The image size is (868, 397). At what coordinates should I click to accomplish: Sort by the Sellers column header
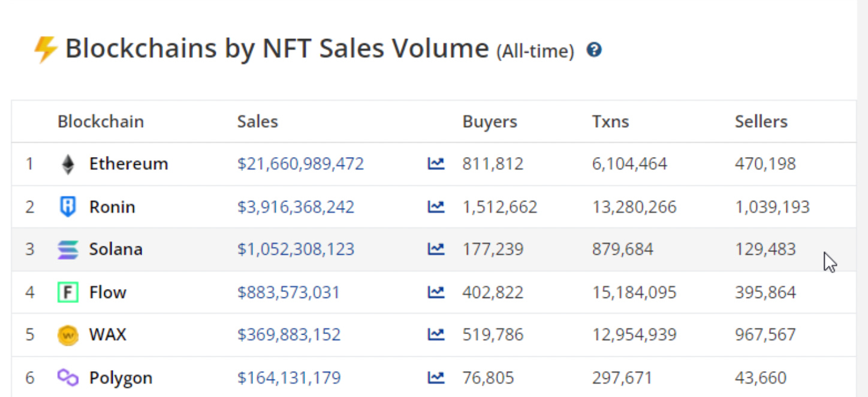coord(761,122)
